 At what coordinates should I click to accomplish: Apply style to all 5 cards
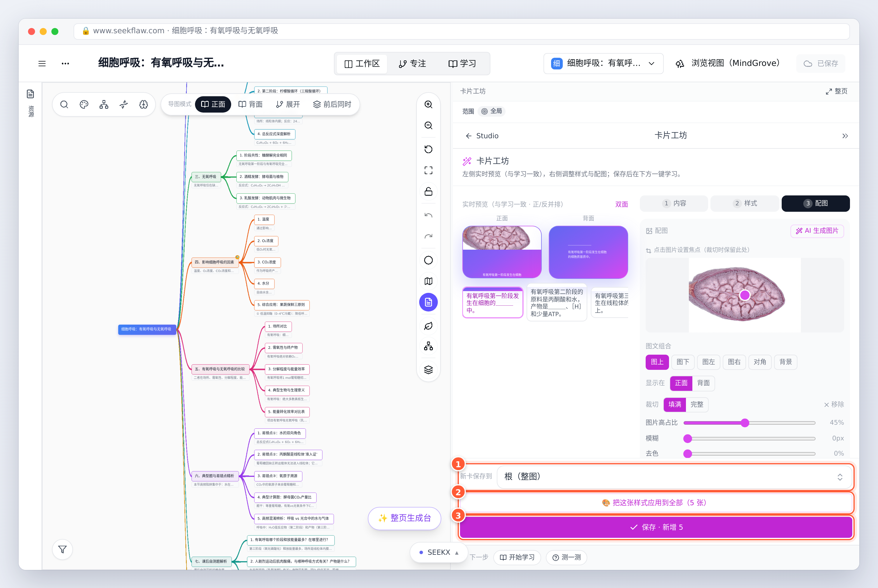coord(656,503)
